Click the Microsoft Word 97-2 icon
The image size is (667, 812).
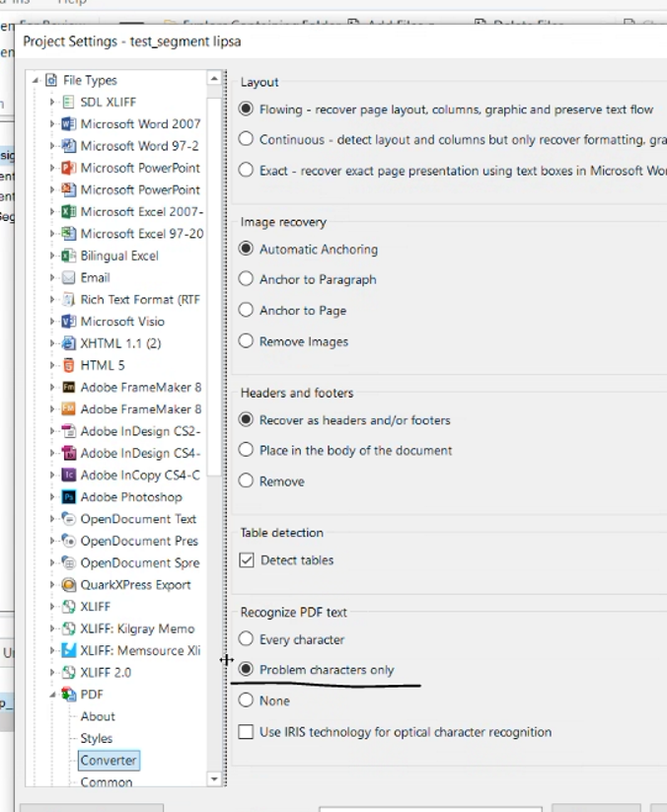tap(68, 145)
